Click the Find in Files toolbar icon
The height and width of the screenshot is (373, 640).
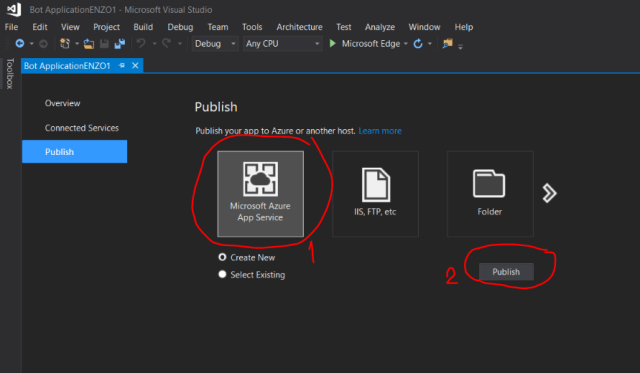pyautogui.click(x=448, y=43)
